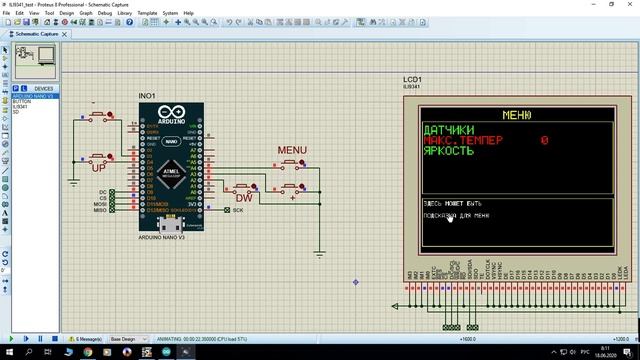Step the simulation with the Step button
The height and width of the screenshot is (360, 640).
(26, 339)
